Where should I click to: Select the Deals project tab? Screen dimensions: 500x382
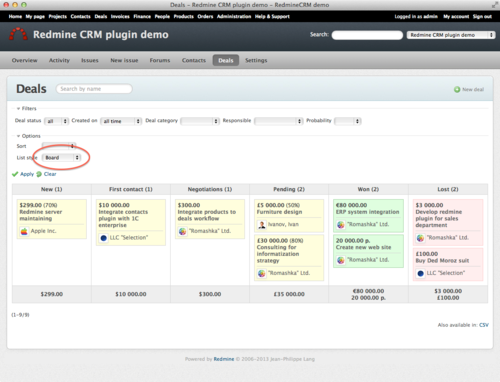(x=226, y=60)
